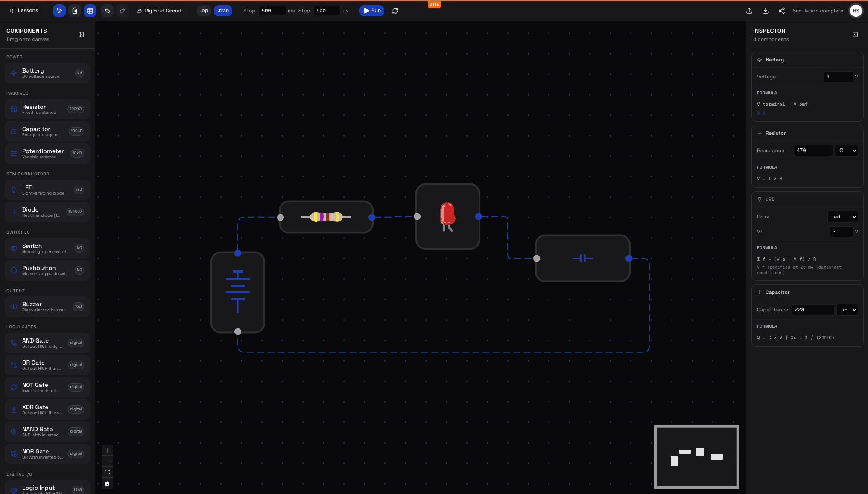The width and height of the screenshot is (868, 494).
Task: Click the upload export icon
Action: coord(749,11)
